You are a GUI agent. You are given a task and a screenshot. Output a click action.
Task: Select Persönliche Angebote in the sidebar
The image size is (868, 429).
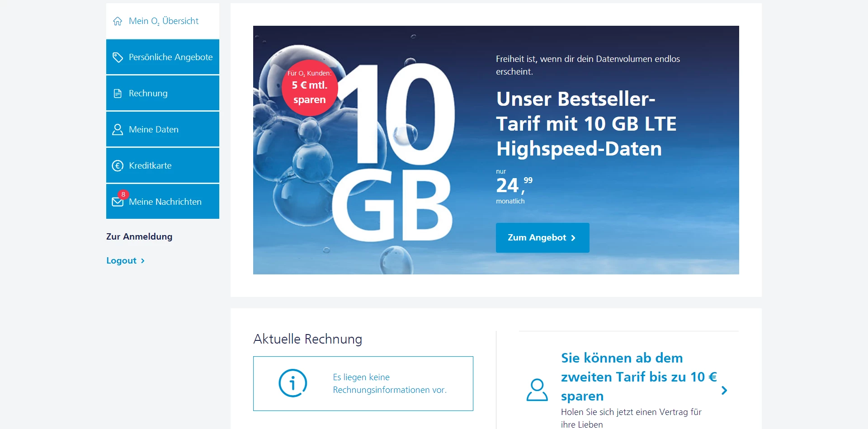click(x=163, y=57)
